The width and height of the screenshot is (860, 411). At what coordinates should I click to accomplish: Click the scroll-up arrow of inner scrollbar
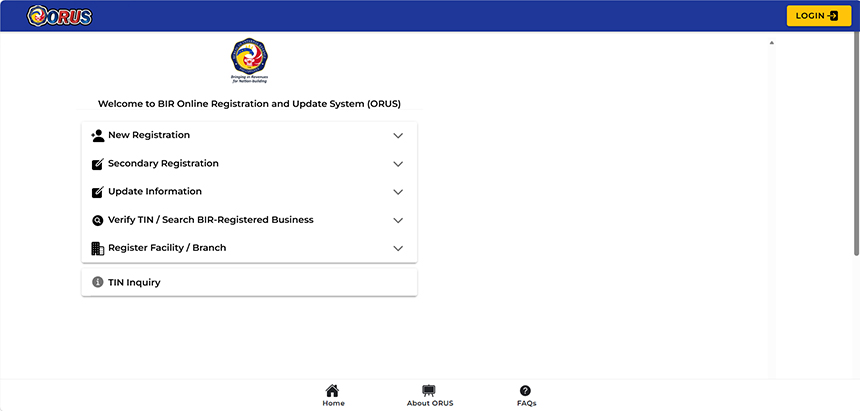tap(771, 42)
